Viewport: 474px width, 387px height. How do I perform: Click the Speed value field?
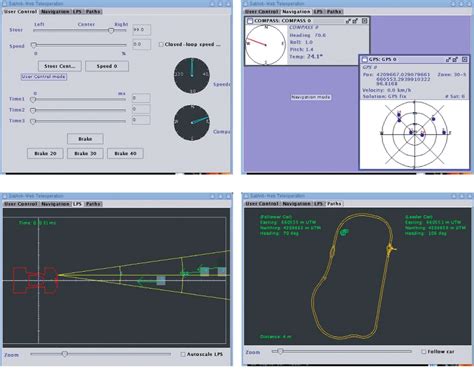coord(141,44)
